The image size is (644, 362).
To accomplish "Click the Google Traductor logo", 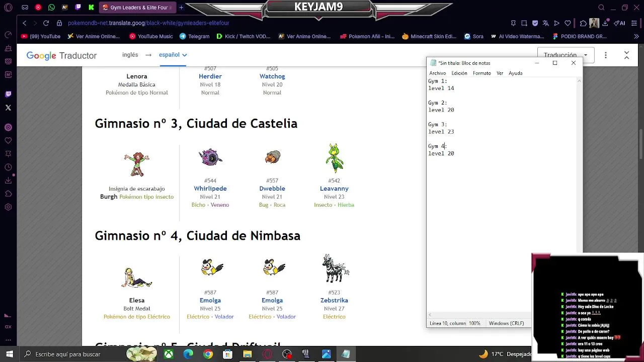I will (x=61, y=56).
